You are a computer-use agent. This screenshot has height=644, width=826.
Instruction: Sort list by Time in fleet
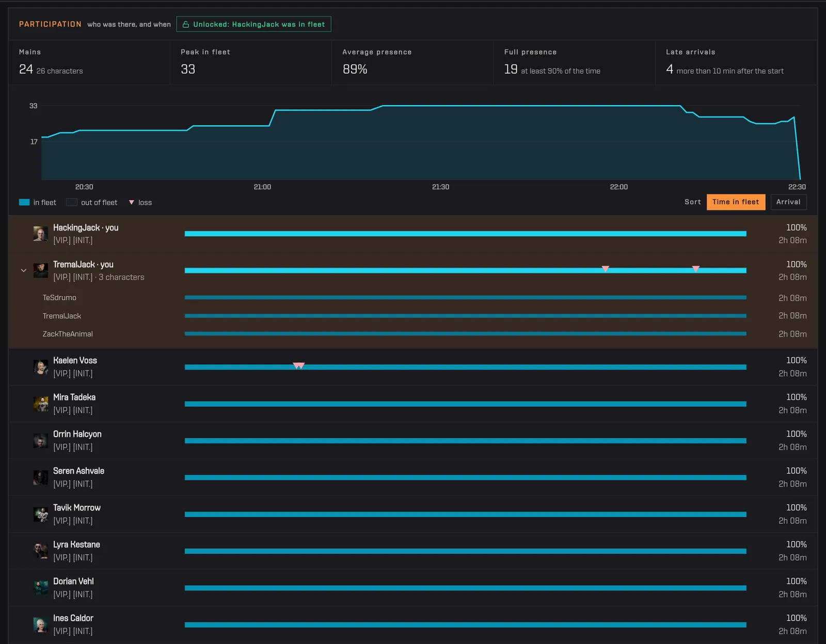tap(736, 202)
